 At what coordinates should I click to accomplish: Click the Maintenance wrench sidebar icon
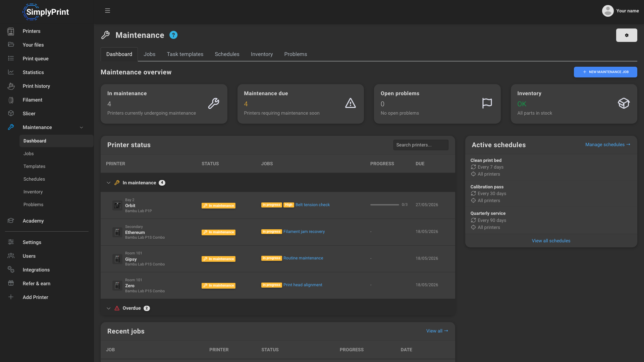click(x=11, y=127)
